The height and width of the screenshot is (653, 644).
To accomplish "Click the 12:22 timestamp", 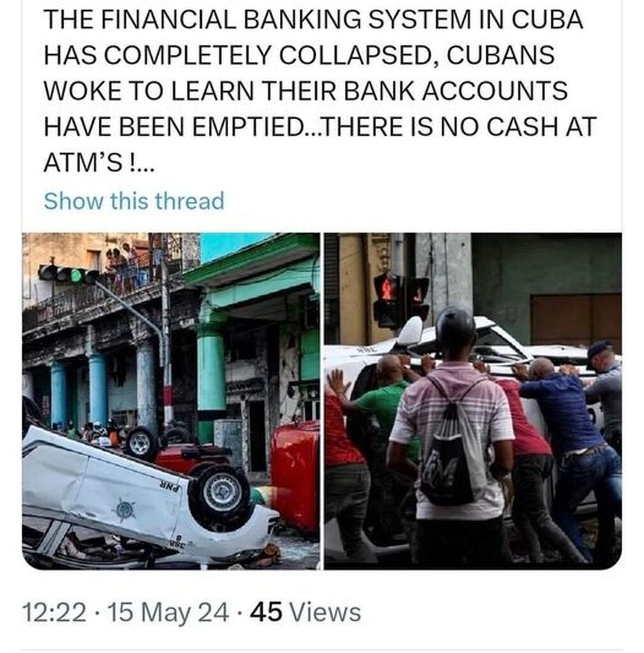I will (54, 612).
